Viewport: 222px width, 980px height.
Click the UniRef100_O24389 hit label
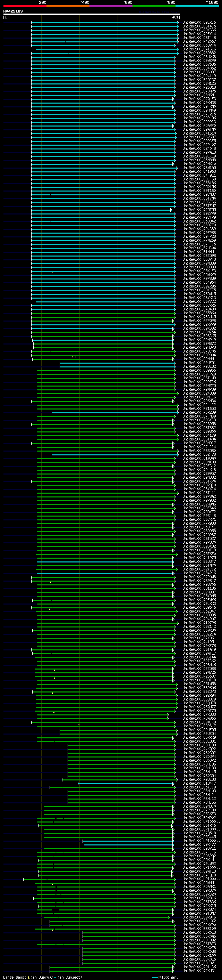(x=199, y=394)
